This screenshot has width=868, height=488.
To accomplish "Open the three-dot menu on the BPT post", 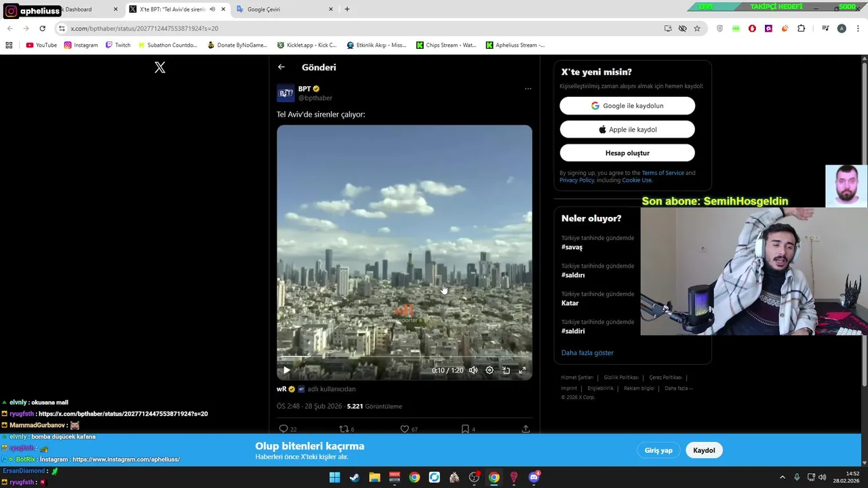I will point(528,89).
